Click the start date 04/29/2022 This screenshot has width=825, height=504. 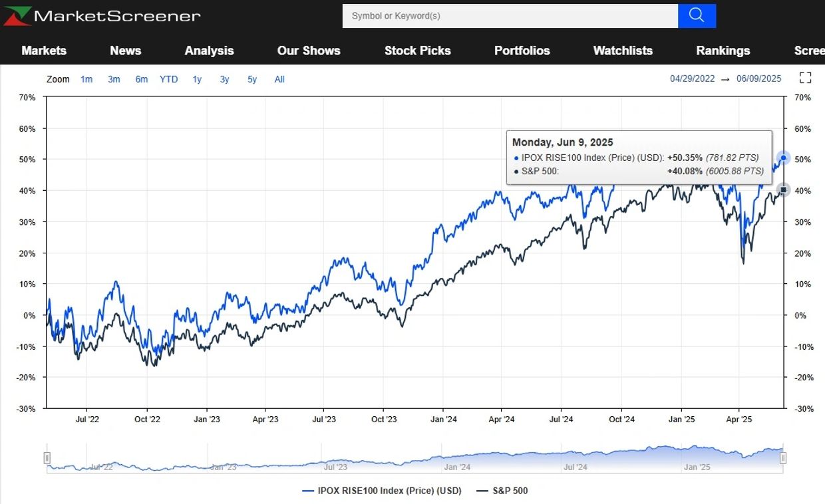(x=692, y=78)
